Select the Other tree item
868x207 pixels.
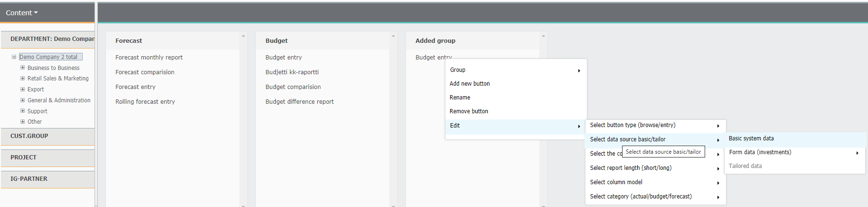[35, 122]
